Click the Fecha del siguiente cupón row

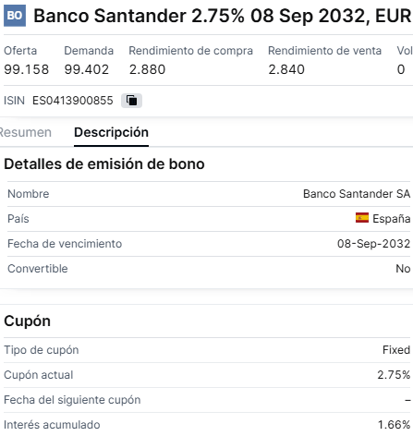click(x=207, y=400)
